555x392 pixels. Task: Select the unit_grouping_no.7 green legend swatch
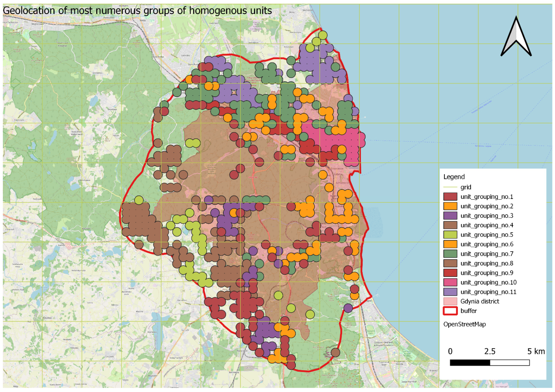pyautogui.click(x=450, y=254)
